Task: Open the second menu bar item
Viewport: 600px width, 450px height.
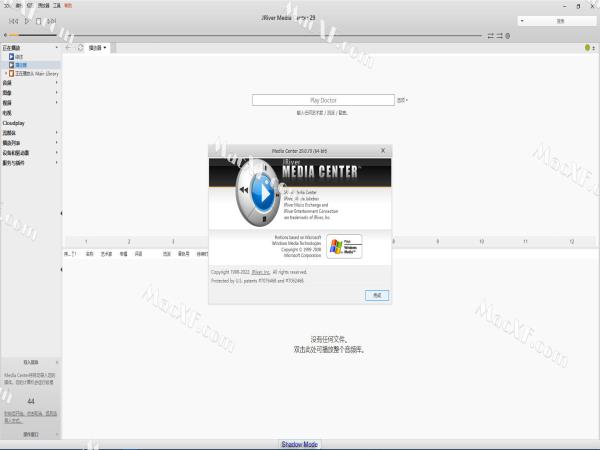Action: click(18, 5)
